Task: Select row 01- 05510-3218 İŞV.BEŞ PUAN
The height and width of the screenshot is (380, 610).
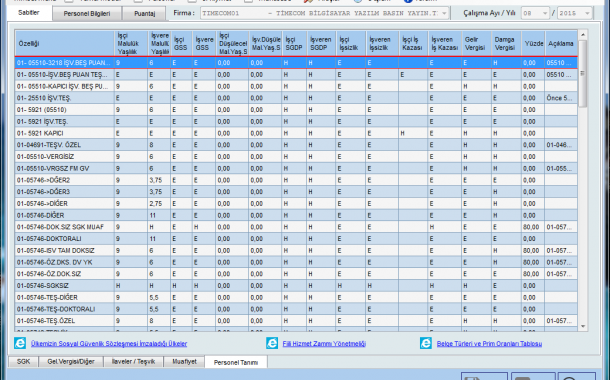Action: [296, 63]
